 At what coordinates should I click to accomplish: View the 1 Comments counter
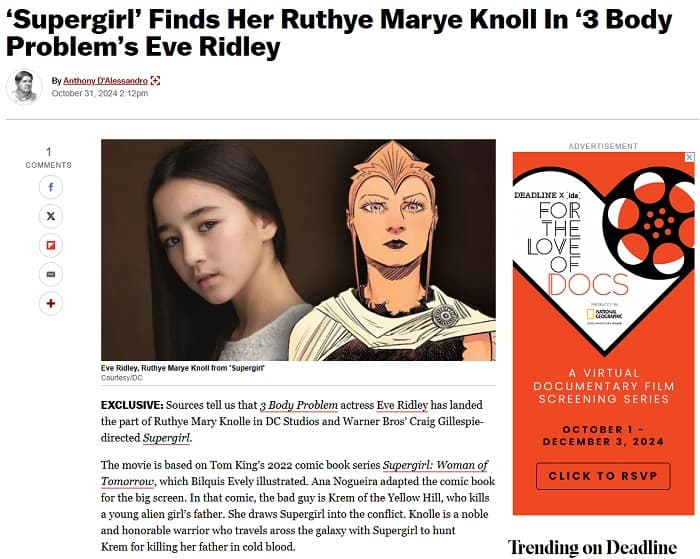(49, 158)
